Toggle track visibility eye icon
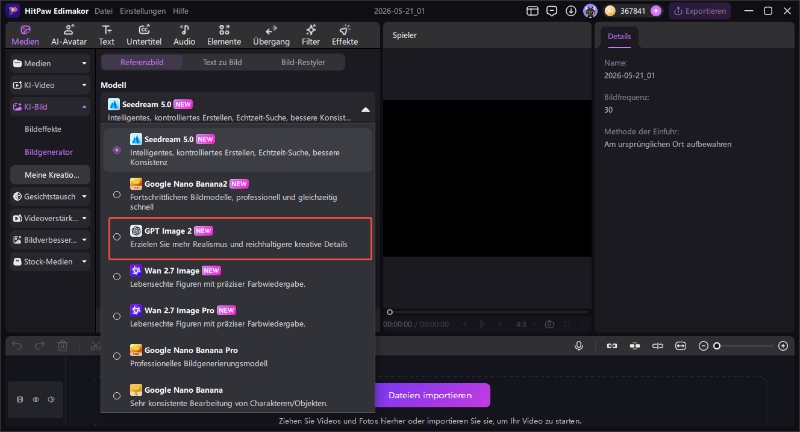 [x=36, y=399]
